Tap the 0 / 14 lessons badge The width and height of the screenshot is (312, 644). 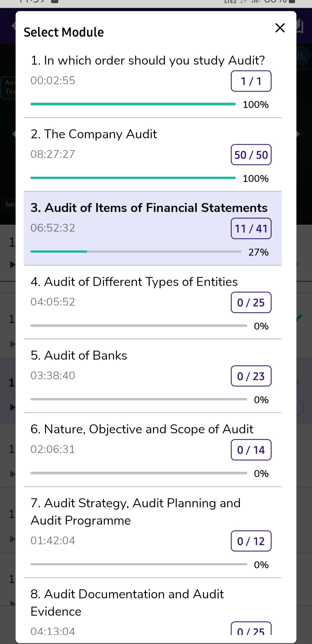click(251, 450)
